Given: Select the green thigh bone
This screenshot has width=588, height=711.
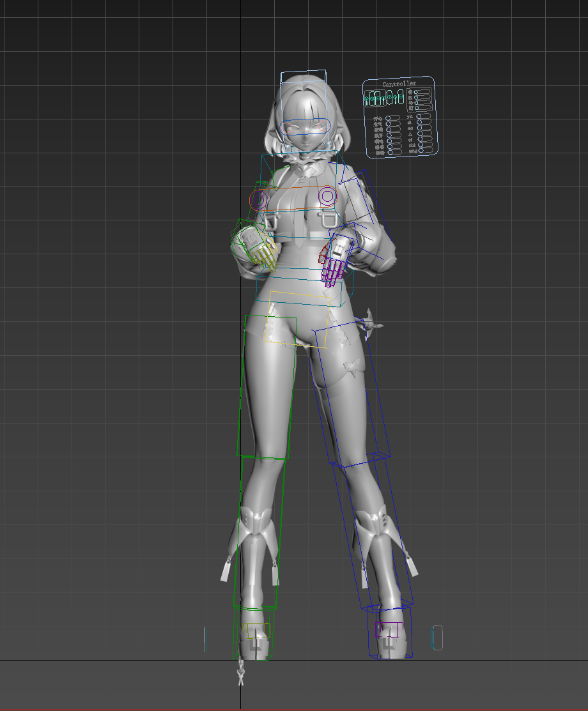Looking at the screenshot, I should pos(267,386).
